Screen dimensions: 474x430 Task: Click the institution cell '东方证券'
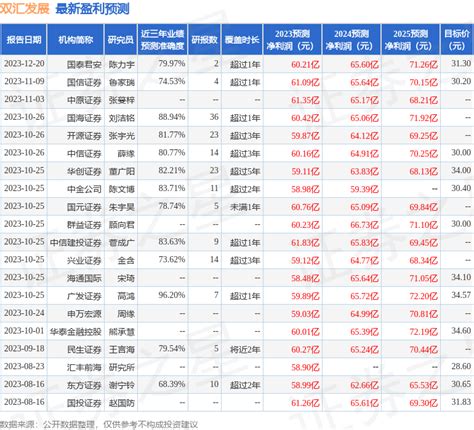click(x=84, y=385)
